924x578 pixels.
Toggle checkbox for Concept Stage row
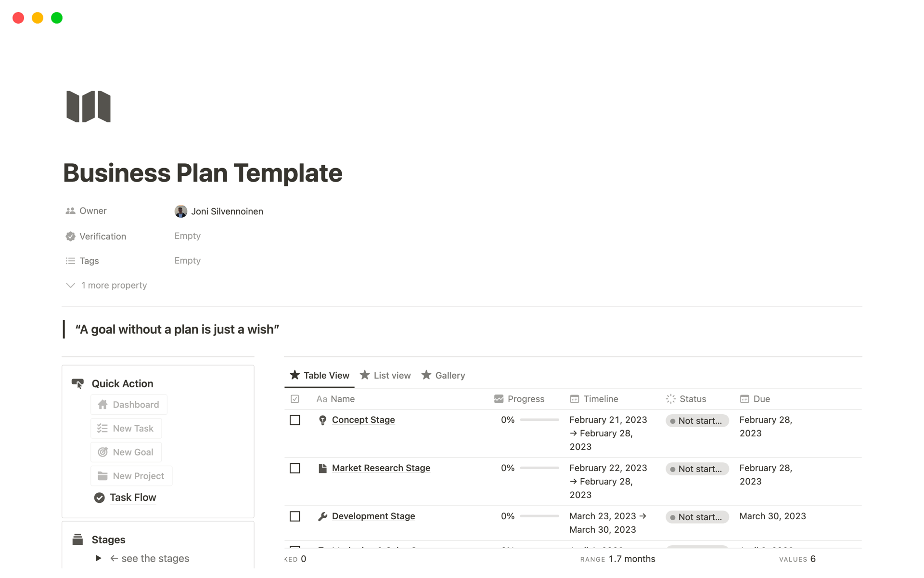[295, 420]
